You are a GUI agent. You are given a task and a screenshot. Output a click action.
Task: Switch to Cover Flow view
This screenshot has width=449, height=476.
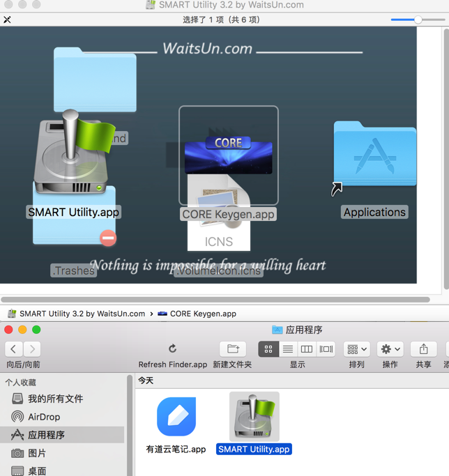pyautogui.click(x=326, y=349)
